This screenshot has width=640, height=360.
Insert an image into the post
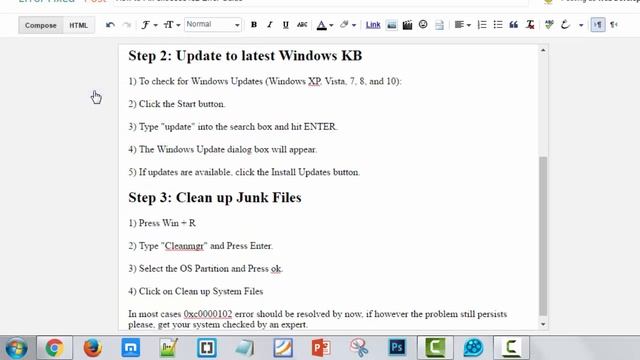click(x=391, y=25)
